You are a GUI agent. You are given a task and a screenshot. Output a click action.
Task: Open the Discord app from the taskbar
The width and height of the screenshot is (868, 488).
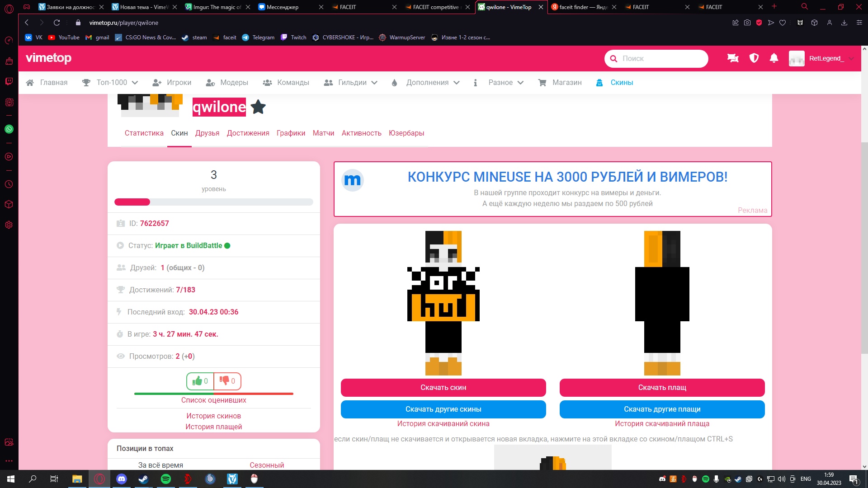[122, 479]
